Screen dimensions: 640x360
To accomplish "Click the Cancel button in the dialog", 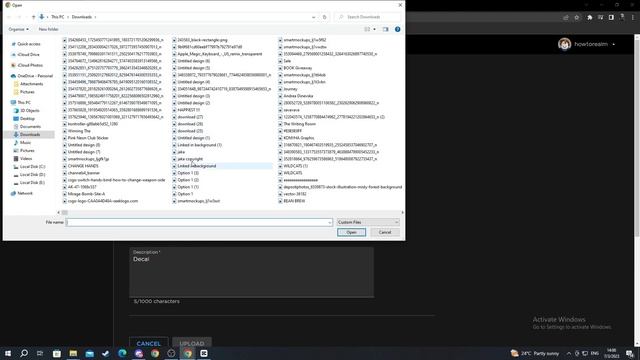I will [x=384, y=232].
